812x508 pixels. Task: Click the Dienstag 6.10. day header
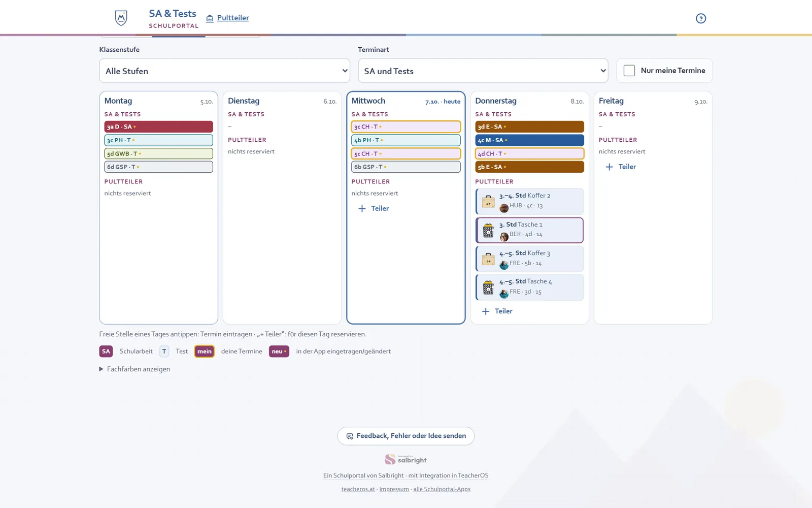pyautogui.click(x=282, y=101)
